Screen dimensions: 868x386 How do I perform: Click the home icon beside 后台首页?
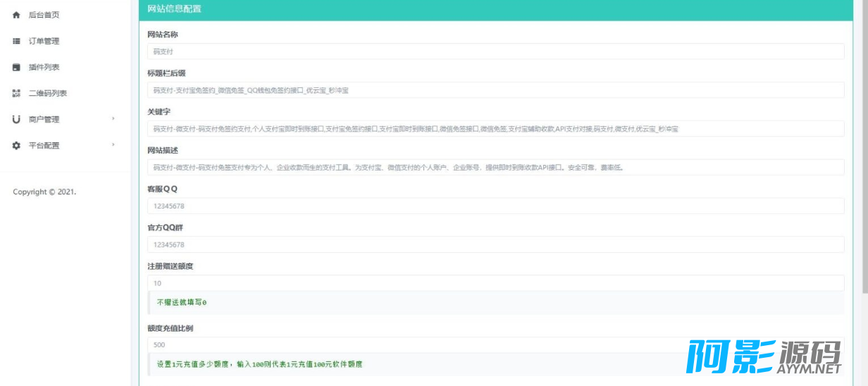coord(16,15)
